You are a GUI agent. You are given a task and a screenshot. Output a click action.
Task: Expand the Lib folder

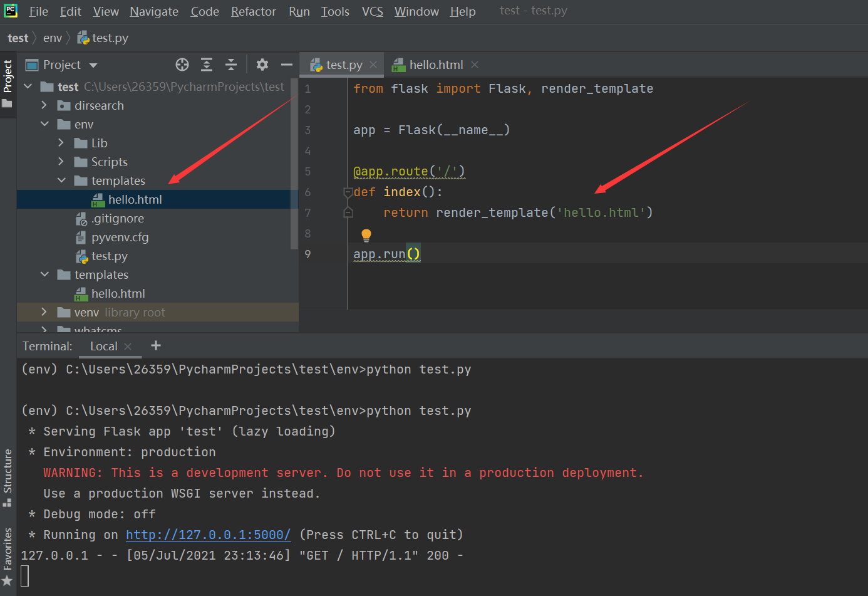coord(61,143)
